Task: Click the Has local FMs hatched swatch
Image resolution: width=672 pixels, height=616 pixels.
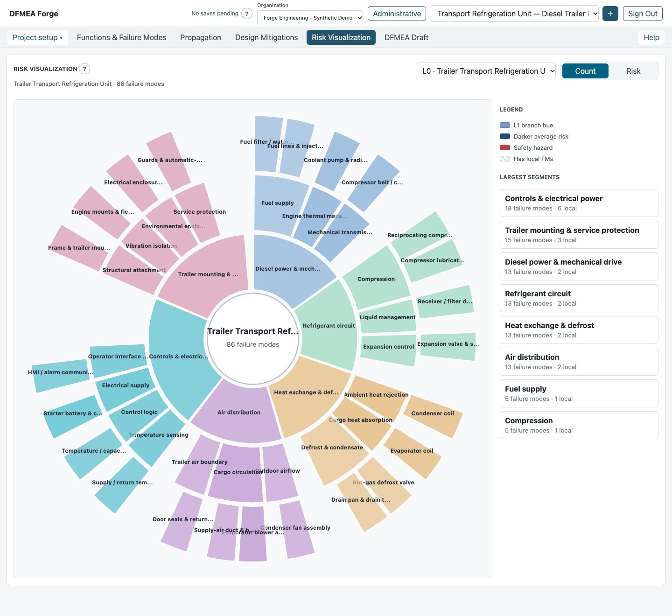Action: pyautogui.click(x=505, y=159)
